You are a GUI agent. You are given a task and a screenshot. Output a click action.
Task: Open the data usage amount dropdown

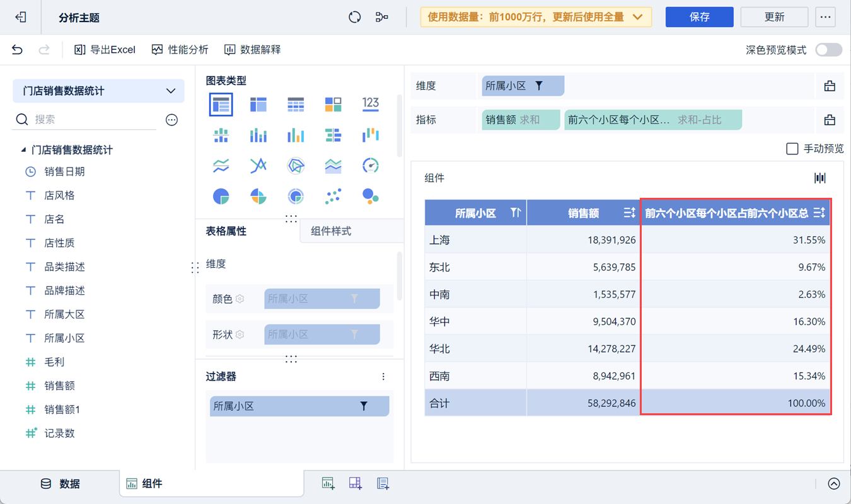pos(536,17)
